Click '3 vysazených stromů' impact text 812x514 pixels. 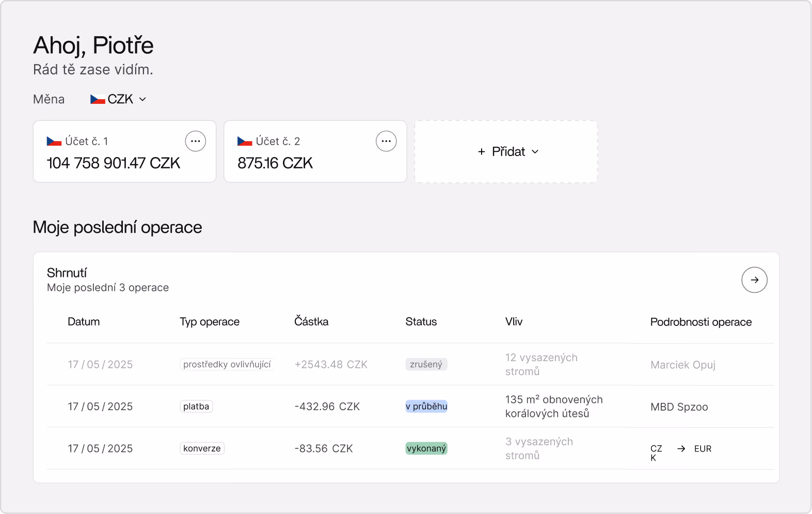click(x=539, y=448)
